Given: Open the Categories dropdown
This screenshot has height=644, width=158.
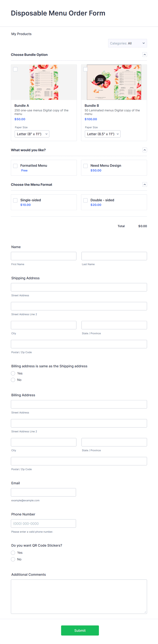Looking at the screenshot, I should pos(127,43).
